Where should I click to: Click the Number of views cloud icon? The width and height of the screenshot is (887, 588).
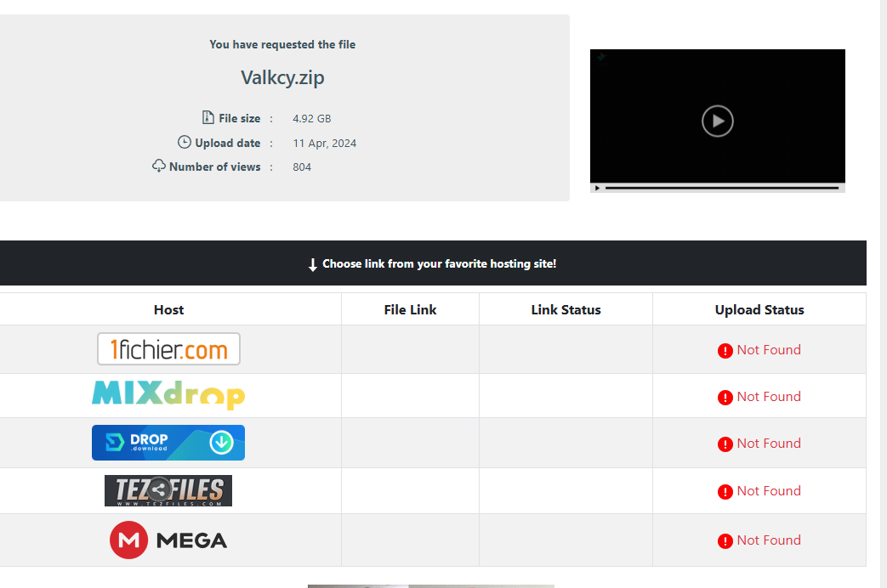click(159, 166)
